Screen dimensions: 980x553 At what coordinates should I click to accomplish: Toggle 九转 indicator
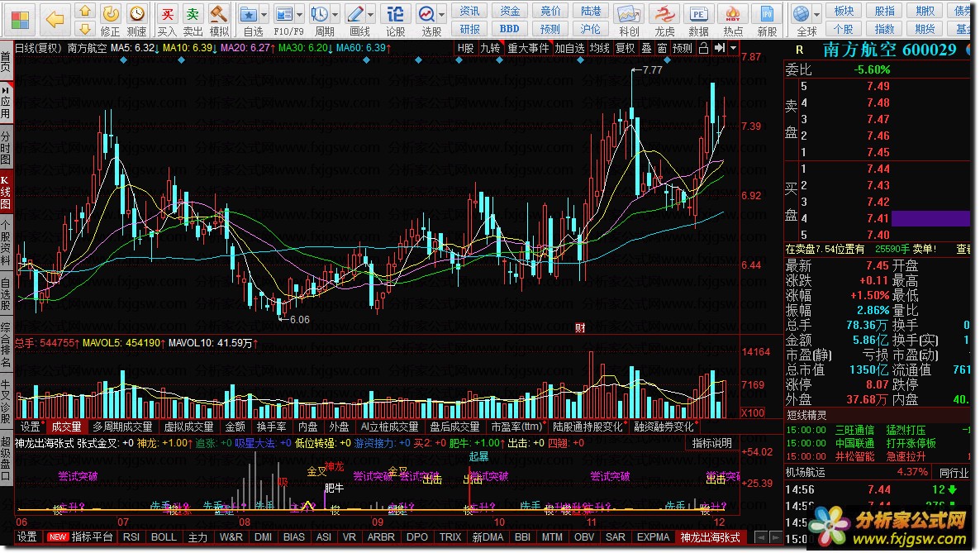pos(490,48)
